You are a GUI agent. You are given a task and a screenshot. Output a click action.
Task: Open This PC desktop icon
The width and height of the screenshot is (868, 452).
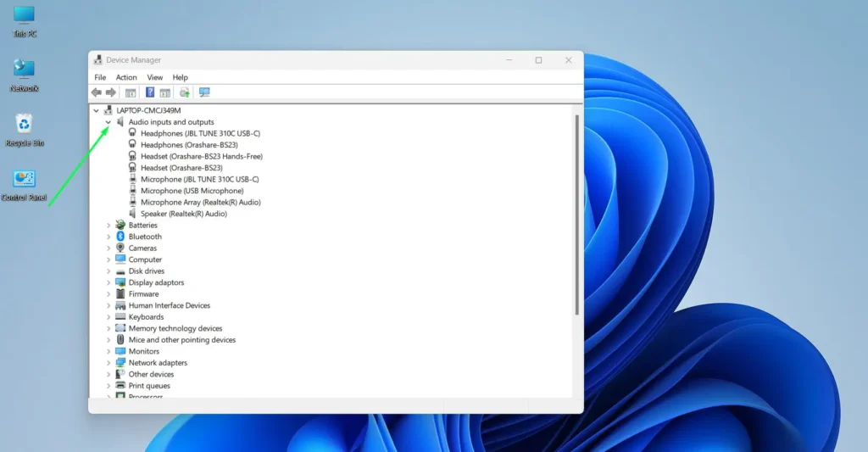(25, 21)
